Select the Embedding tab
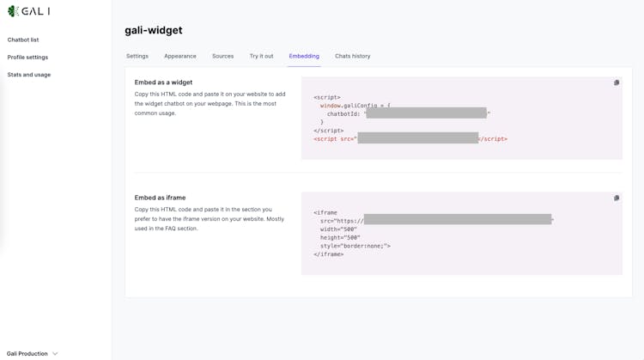The height and width of the screenshot is (360, 644). point(304,56)
